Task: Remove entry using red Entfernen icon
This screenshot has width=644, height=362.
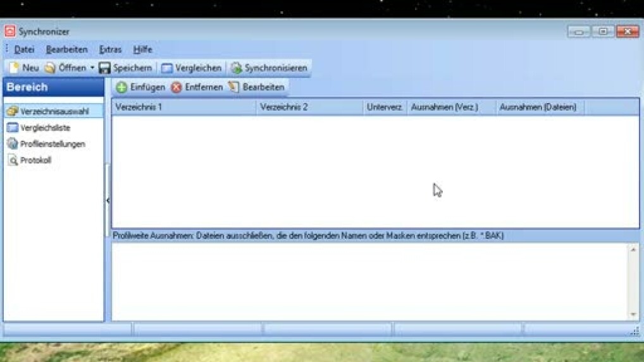Action: pos(176,87)
